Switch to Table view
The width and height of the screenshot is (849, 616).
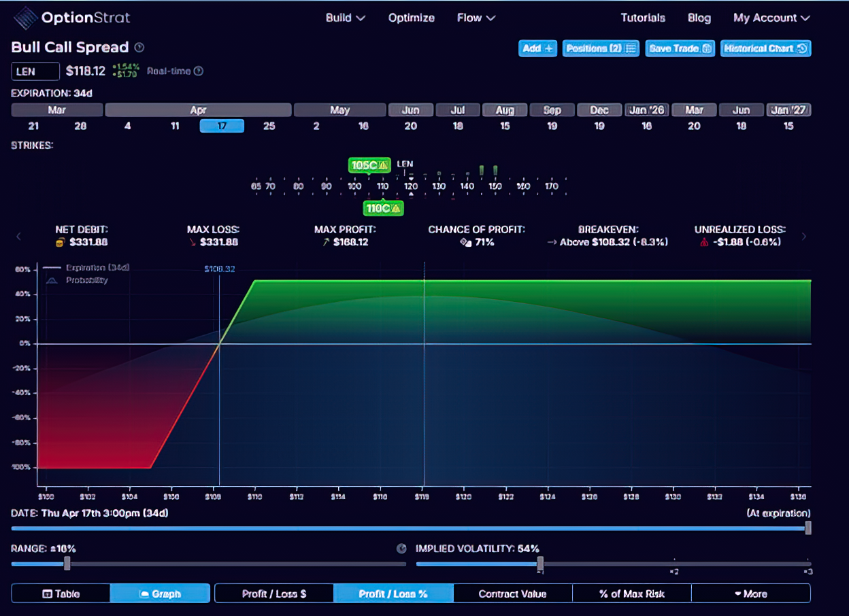pyautogui.click(x=61, y=594)
